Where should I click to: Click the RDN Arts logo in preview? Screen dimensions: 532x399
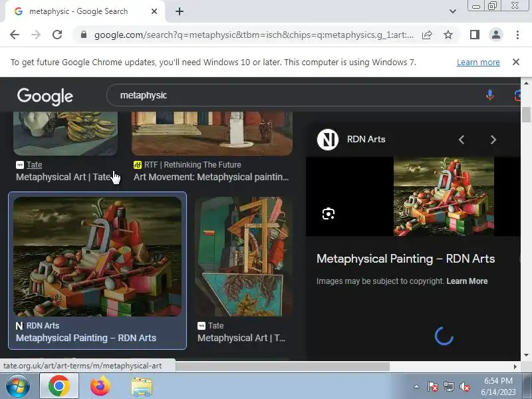pyautogui.click(x=328, y=140)
